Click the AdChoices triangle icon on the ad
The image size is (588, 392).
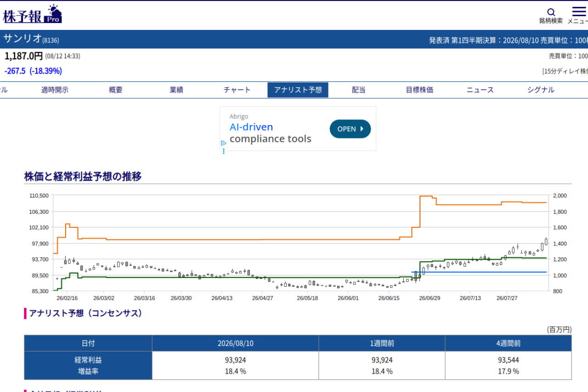point(224,143)
